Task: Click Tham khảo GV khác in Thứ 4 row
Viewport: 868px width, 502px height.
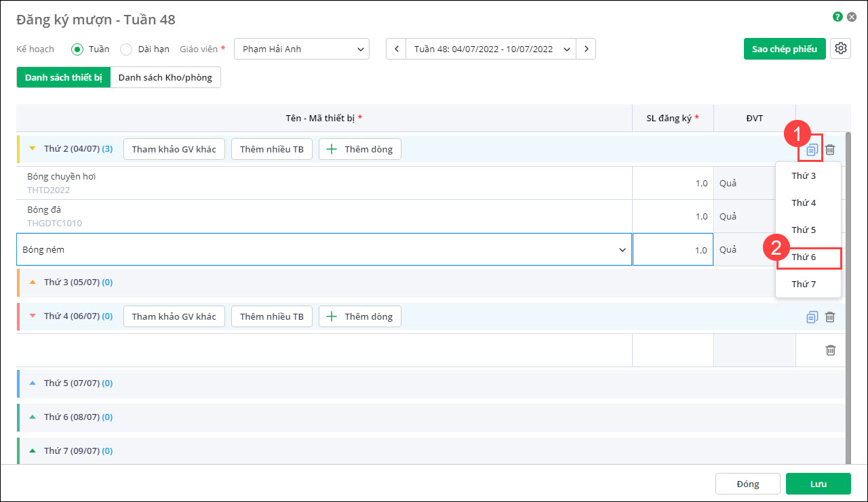Action: pos(174,316)
